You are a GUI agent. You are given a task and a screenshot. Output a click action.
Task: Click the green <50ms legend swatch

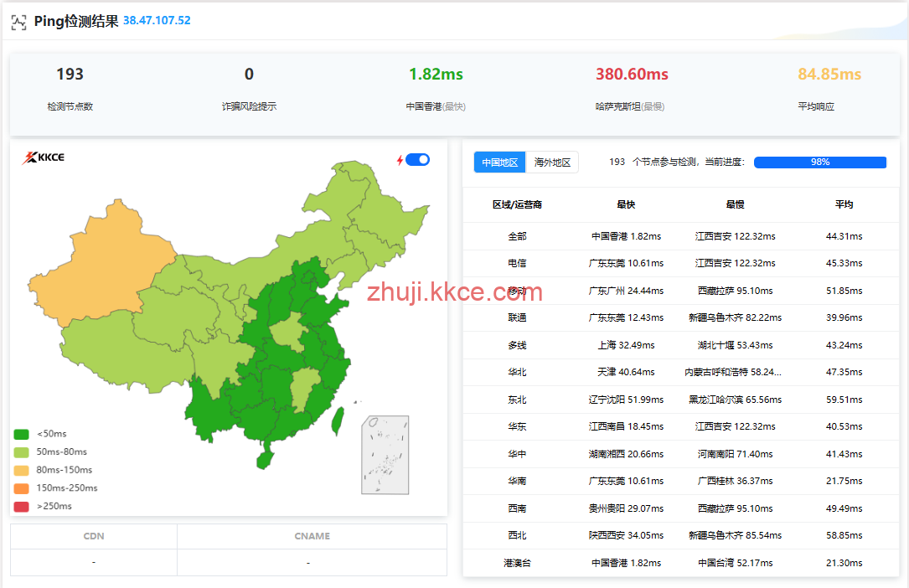point(22,434)
